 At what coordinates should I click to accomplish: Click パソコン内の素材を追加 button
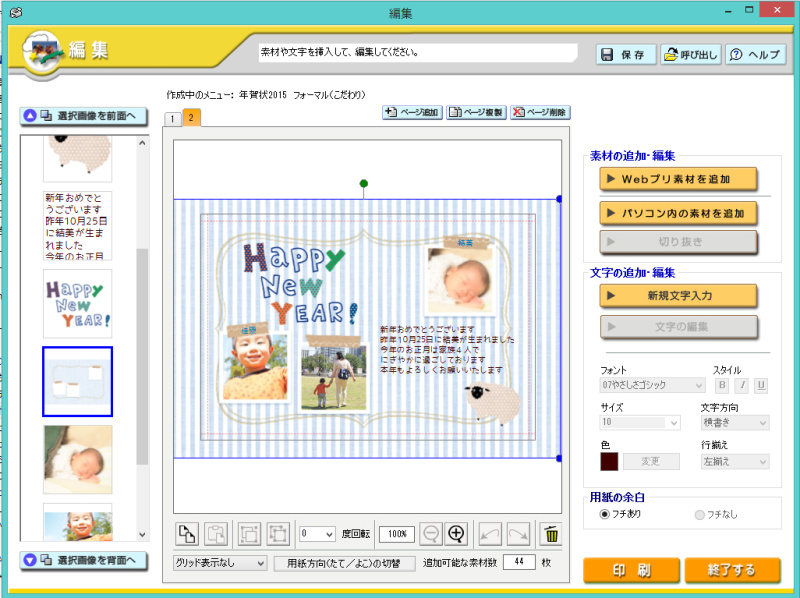point(678,213)
